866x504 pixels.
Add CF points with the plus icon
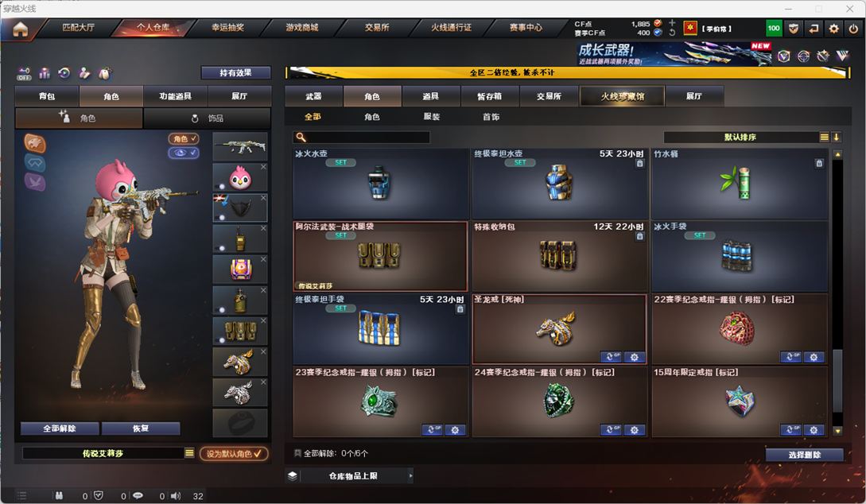point(672,23)
